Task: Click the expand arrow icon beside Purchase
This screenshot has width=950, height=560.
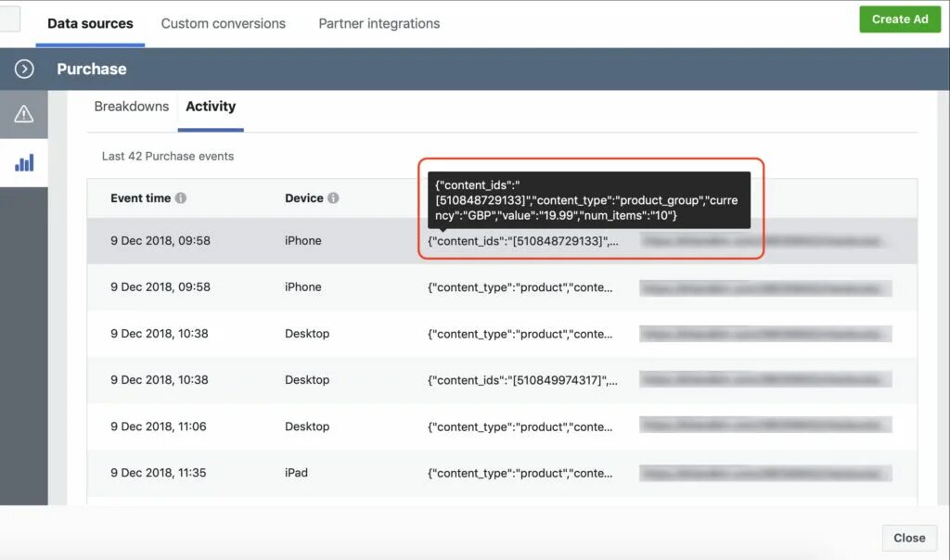Action: coord(24,69)
